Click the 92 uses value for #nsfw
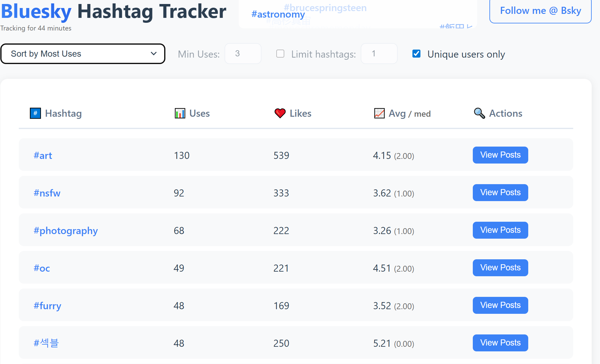Viewport: 600px width, 364px height. tap(179, 193)
